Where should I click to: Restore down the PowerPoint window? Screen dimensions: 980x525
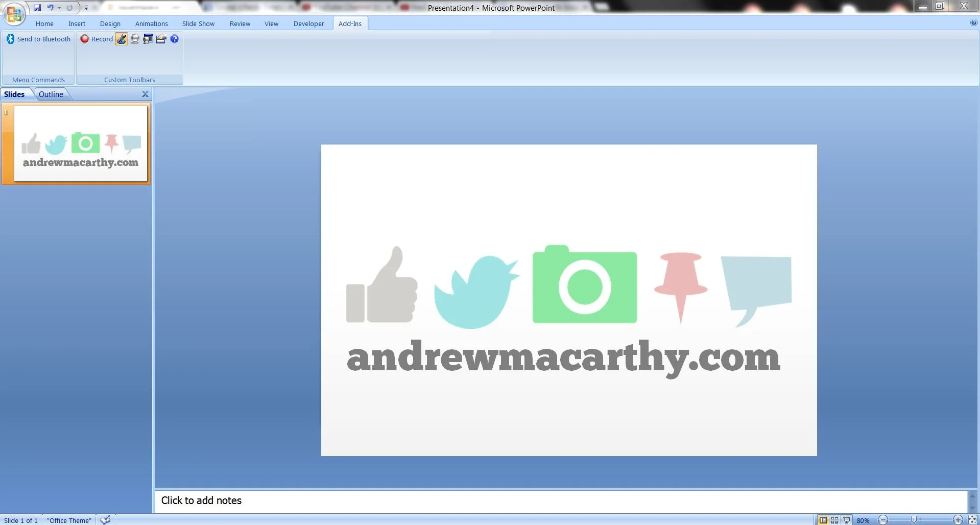pyautogui.click(x=940, y=6)
